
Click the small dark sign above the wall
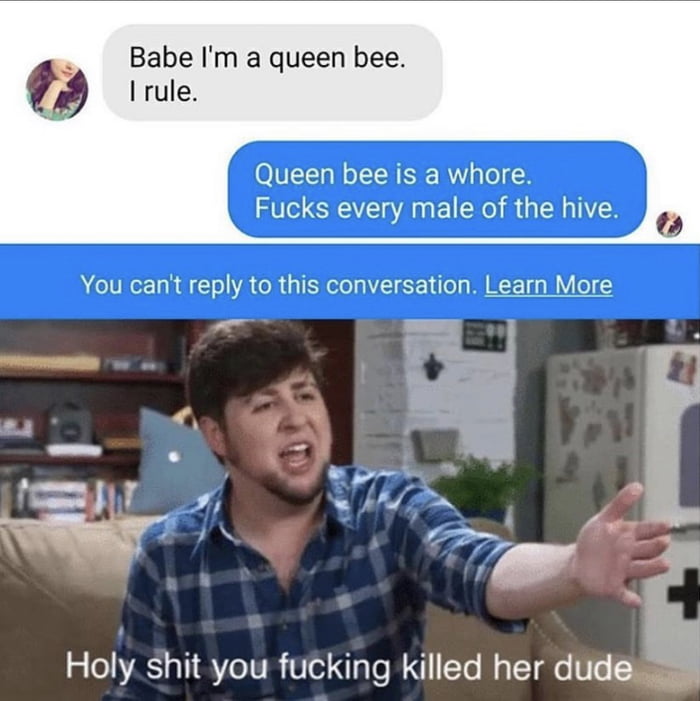pyautogui.click(x=485, y=334)
